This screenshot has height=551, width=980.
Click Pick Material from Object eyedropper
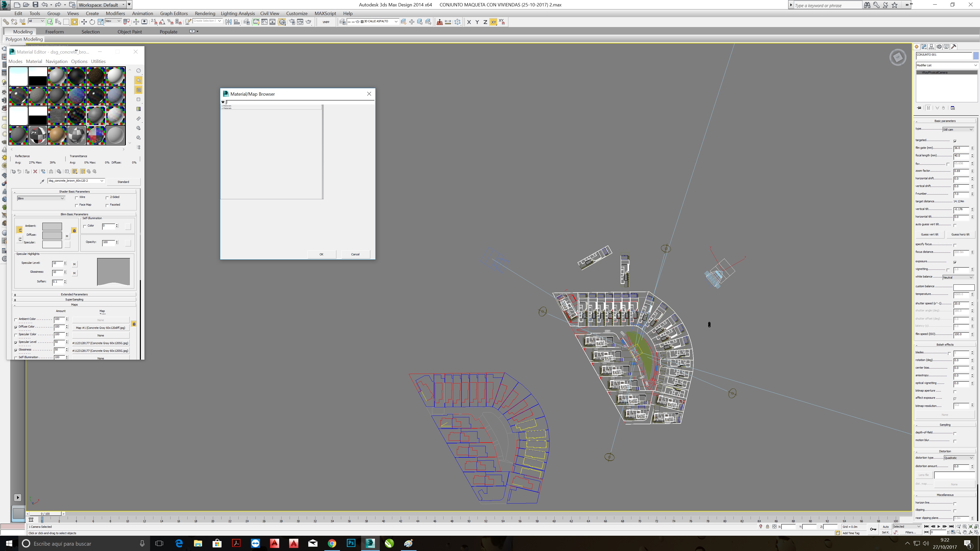(x=42, y=181)
